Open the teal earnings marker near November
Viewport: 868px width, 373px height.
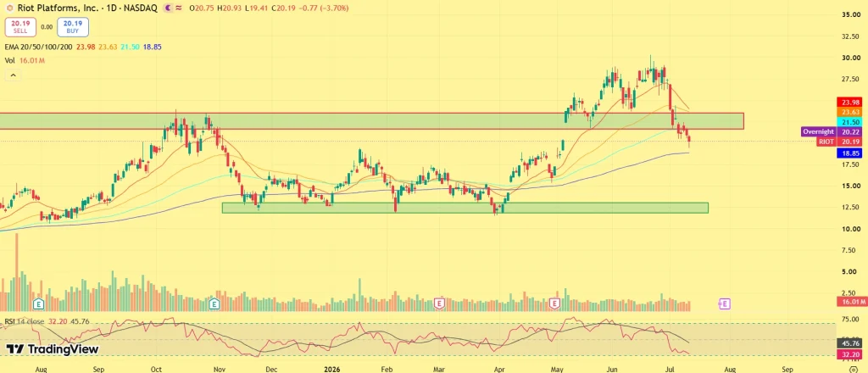[x=214, y=303]
